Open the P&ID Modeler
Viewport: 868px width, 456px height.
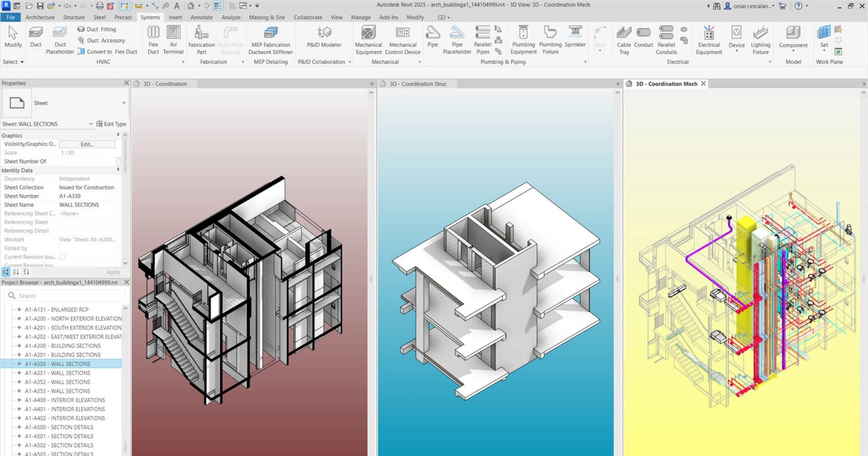[x=323, y=38]
